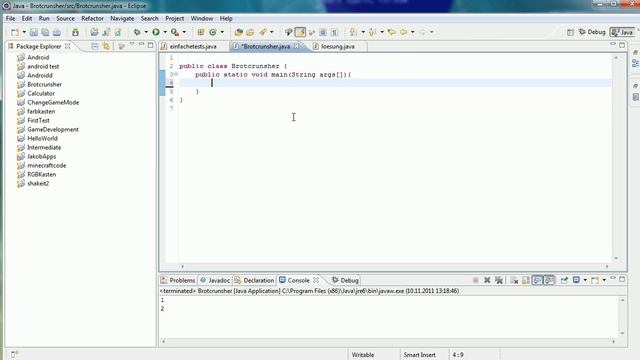Open the Problems view tab
Viewport: 640px width, 360px height.
pyautogui.click(x=178, y=280)
